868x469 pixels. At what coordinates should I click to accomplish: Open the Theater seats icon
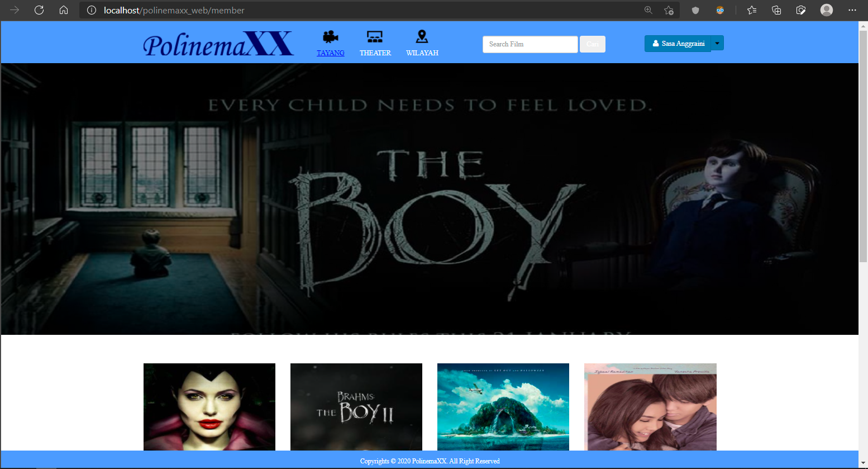(375, 37)
